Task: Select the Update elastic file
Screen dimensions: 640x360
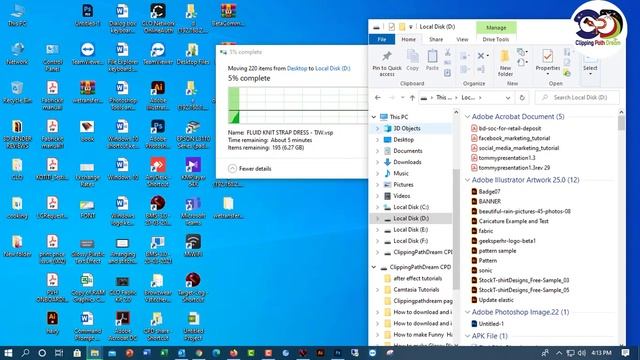Action: click(x=493, y=300)
